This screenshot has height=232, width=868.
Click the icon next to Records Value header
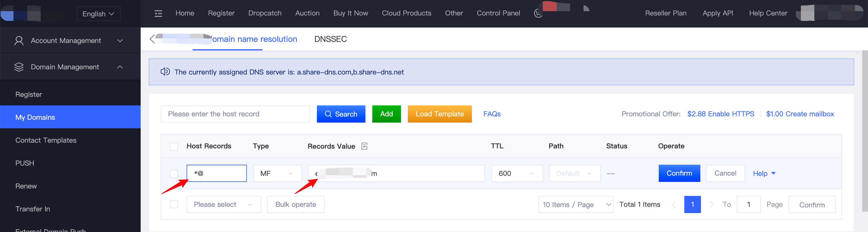tap(364, 146)
